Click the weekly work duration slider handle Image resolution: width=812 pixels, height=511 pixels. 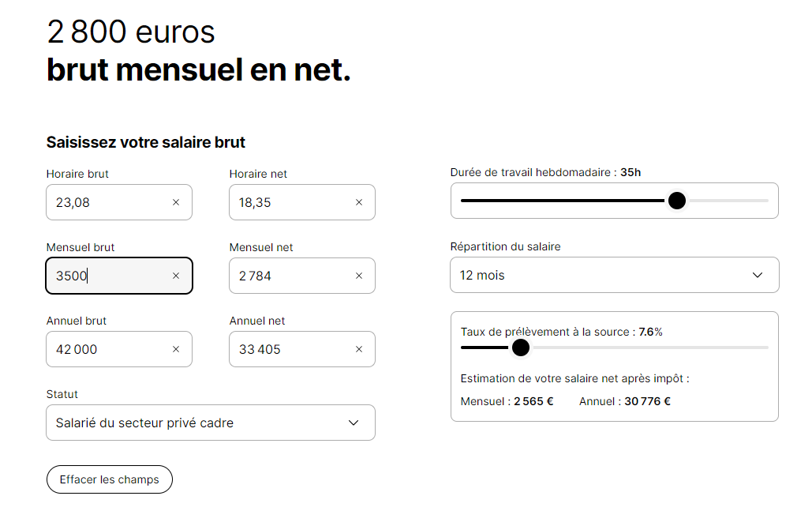point(676,201)
